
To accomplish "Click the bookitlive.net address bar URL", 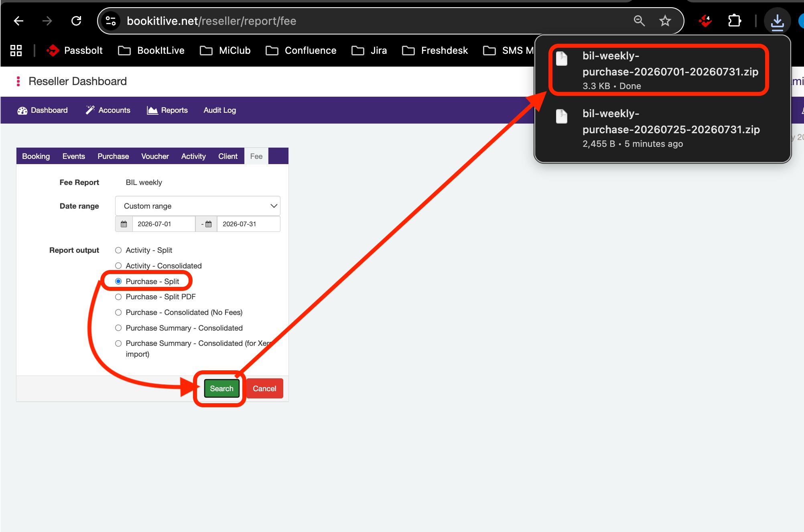I will coord(211,21).
